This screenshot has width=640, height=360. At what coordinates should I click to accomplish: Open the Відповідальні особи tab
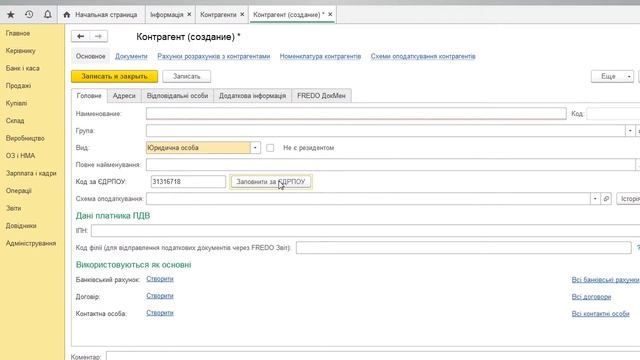[177, 96]
